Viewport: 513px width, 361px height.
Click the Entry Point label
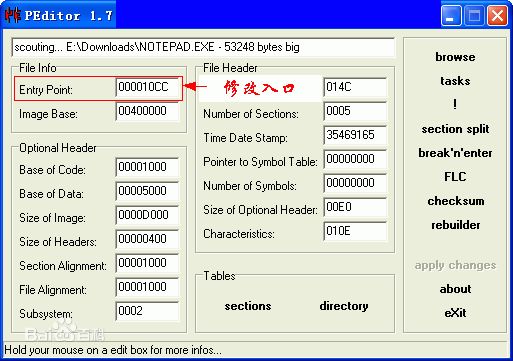click(x=46, y=90)
